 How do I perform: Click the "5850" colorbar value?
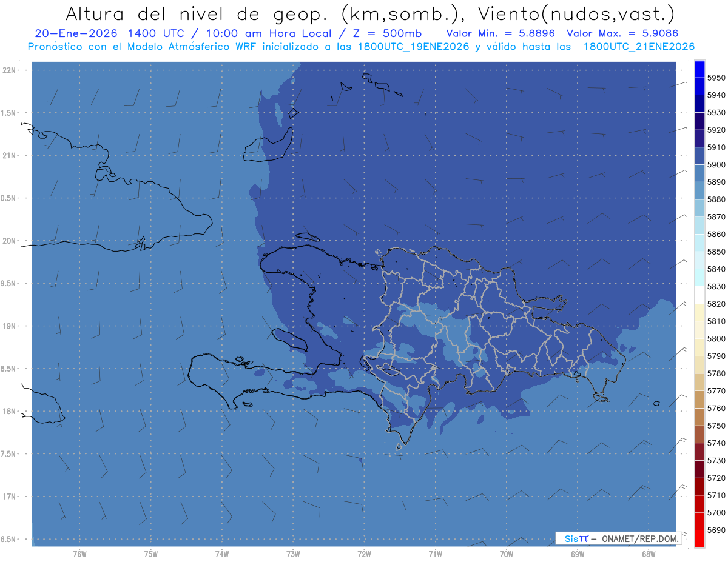coord(716,252)
